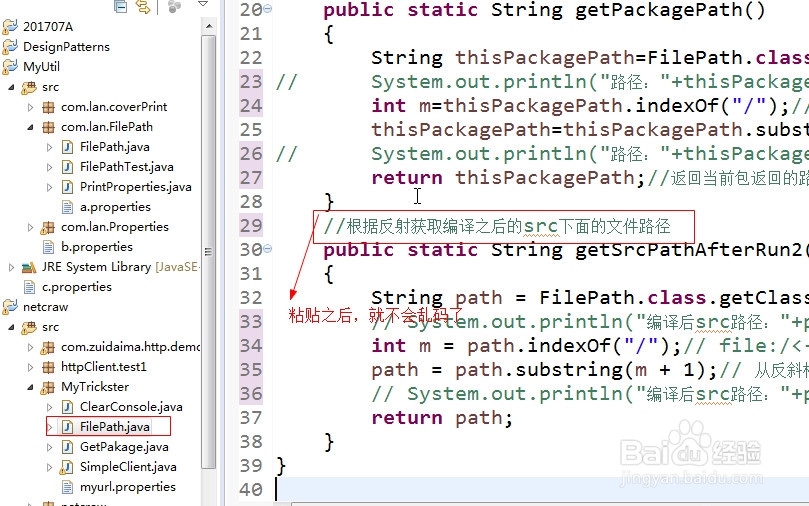Image resolution: width=809 pixels, height=506 pixels.
Task: Click the httpClient.test1 package icon
Action: click(x=48, y=367)
